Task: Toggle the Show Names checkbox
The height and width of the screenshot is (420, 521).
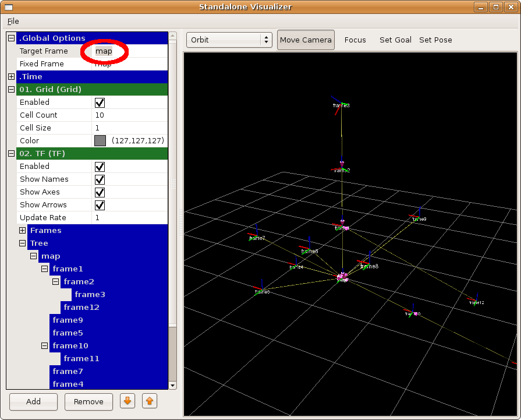Action: point(100,179)
